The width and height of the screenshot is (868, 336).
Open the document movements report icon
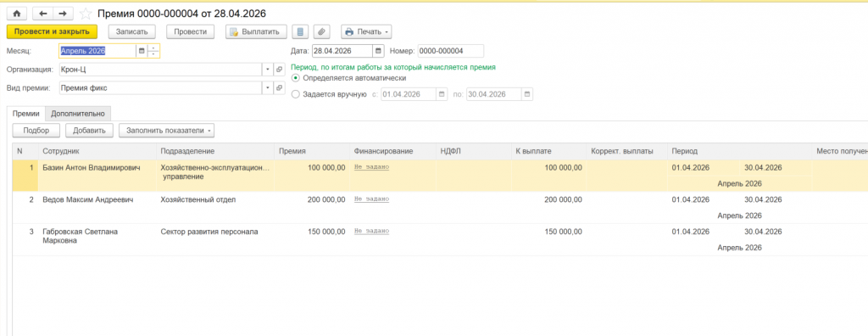point(300,31)
